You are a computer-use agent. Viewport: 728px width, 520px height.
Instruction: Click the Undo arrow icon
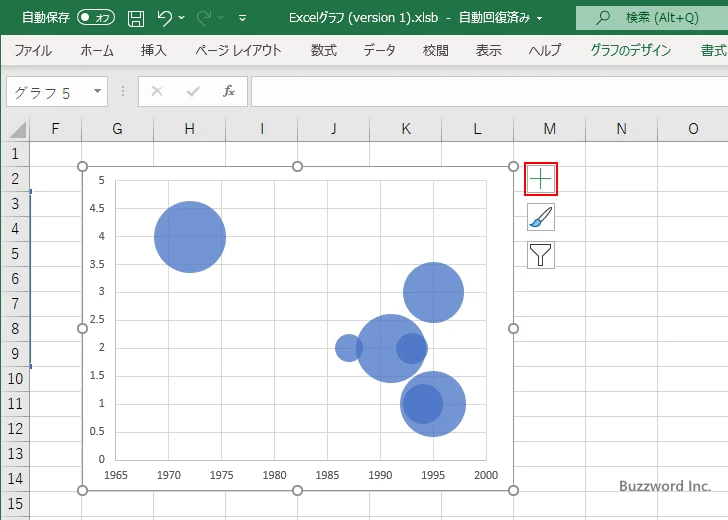(x=165, y=18)
